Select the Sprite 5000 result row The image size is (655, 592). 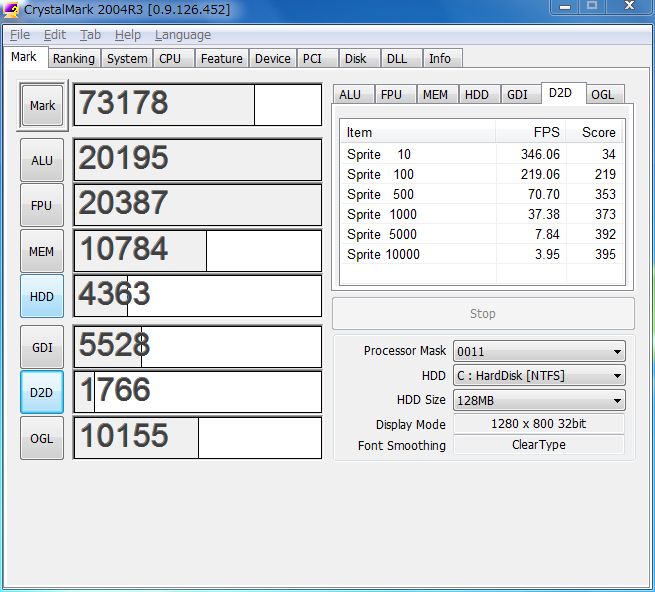482,234
